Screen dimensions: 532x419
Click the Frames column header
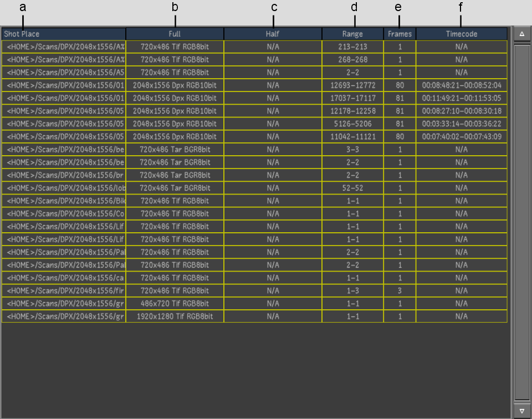tap(400, 34)
